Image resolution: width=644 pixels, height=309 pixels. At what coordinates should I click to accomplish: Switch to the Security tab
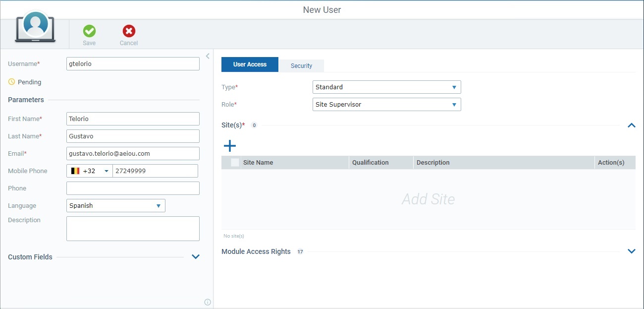tap(301, 65)
